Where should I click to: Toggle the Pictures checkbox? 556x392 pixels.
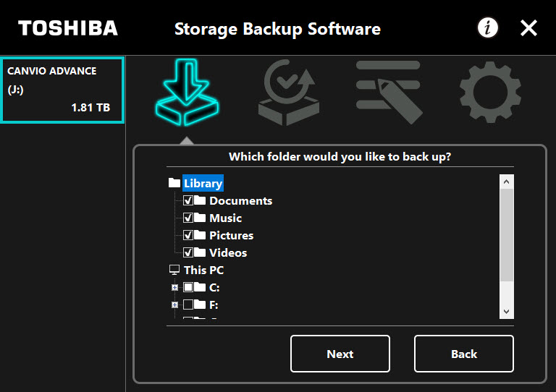(x=188, y=235)
